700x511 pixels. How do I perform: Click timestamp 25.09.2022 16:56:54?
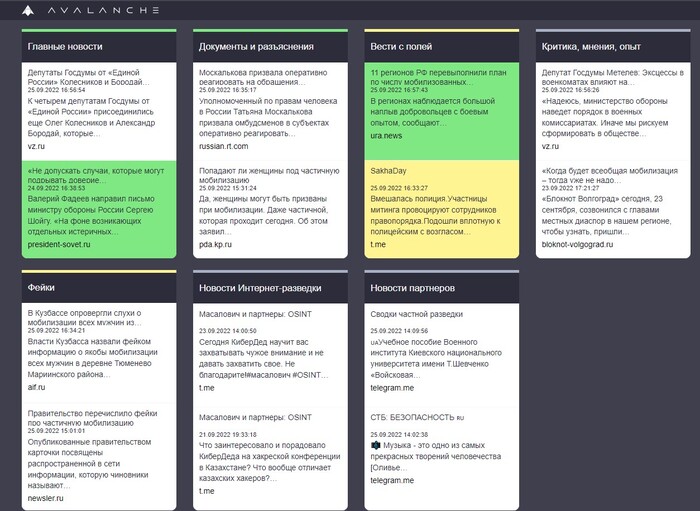tap(56, 90)
